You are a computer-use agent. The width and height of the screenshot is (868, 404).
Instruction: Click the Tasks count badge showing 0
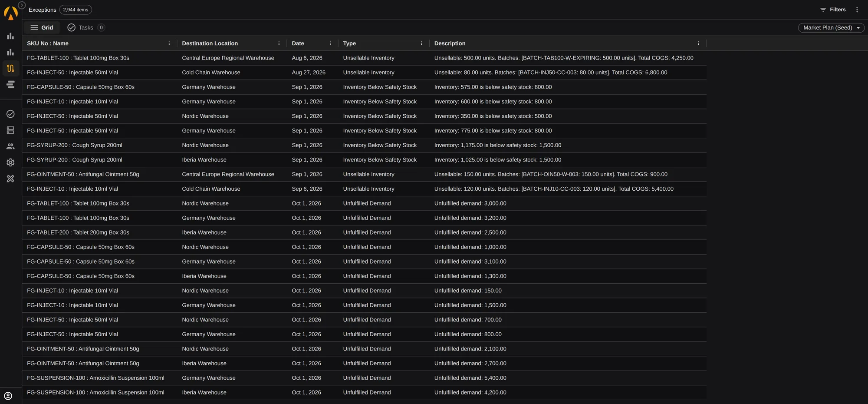click(x=101, y=27)
